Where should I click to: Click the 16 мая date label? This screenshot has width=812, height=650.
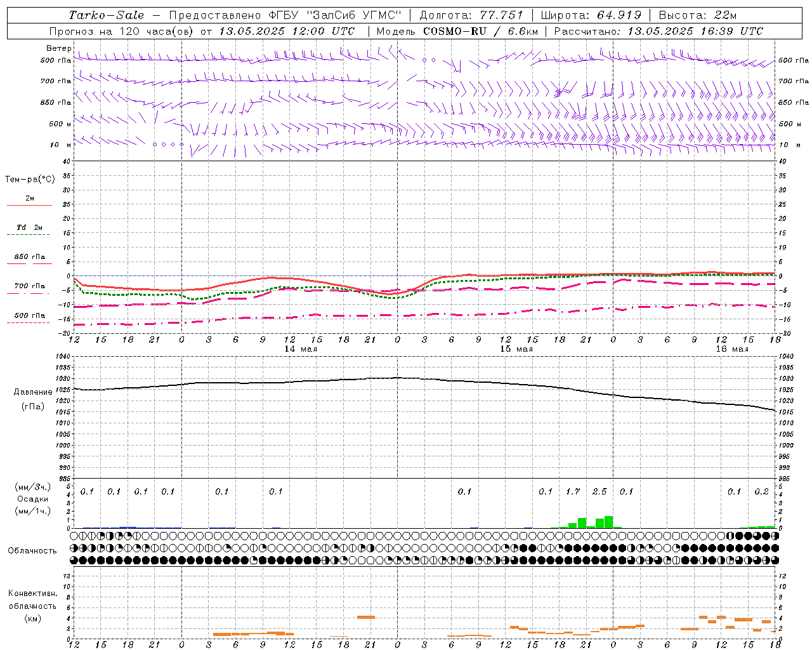(x=731, y=349)
